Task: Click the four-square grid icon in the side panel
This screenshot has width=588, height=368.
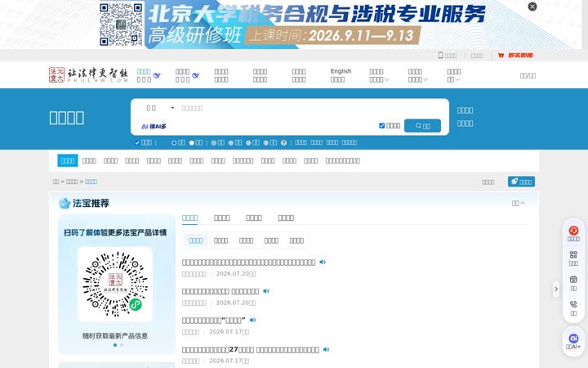Action: [573, 254]
